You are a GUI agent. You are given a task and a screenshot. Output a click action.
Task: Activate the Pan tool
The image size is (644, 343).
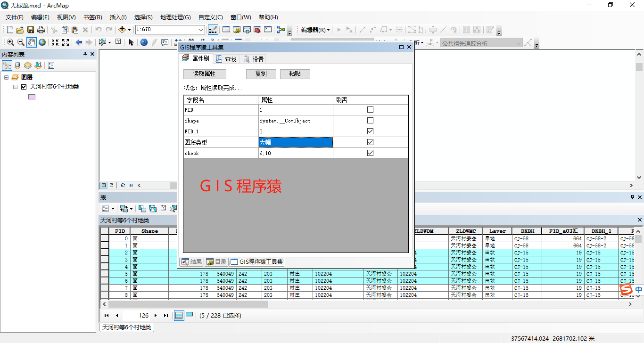coord(32,42)
